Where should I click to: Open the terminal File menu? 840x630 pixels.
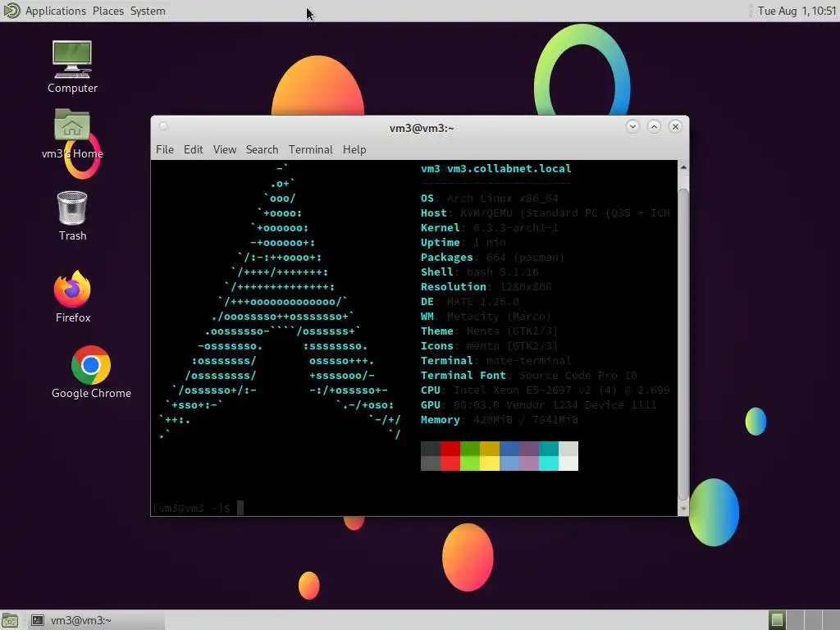pyautogui.click(x=164, y=149)
